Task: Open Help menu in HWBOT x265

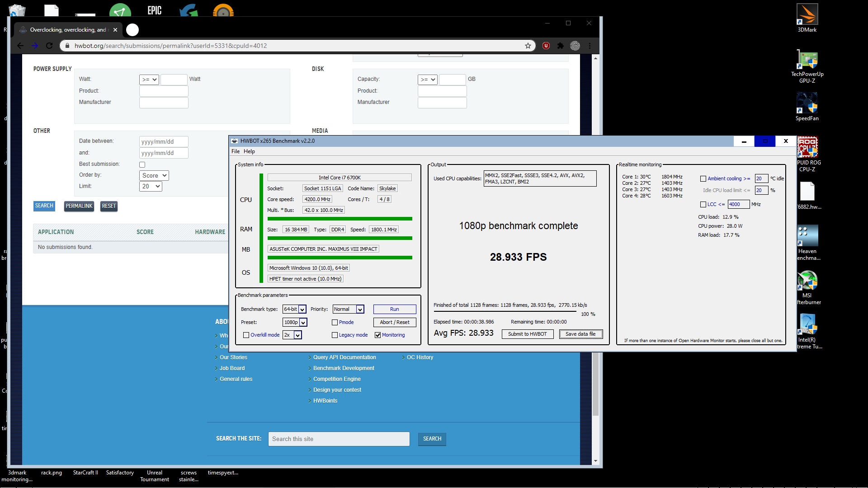Action: tap(249, 151)
